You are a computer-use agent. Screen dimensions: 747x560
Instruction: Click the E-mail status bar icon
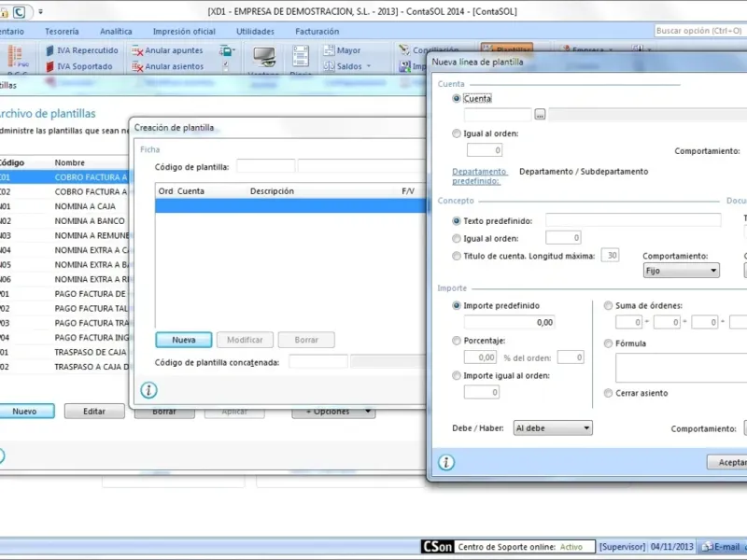pyautogui.click(x=708, y=547)
